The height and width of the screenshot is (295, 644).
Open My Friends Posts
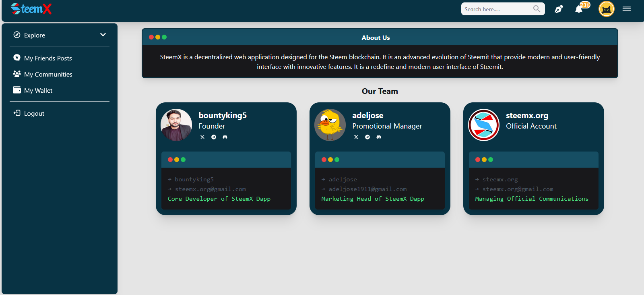point(48,58)
